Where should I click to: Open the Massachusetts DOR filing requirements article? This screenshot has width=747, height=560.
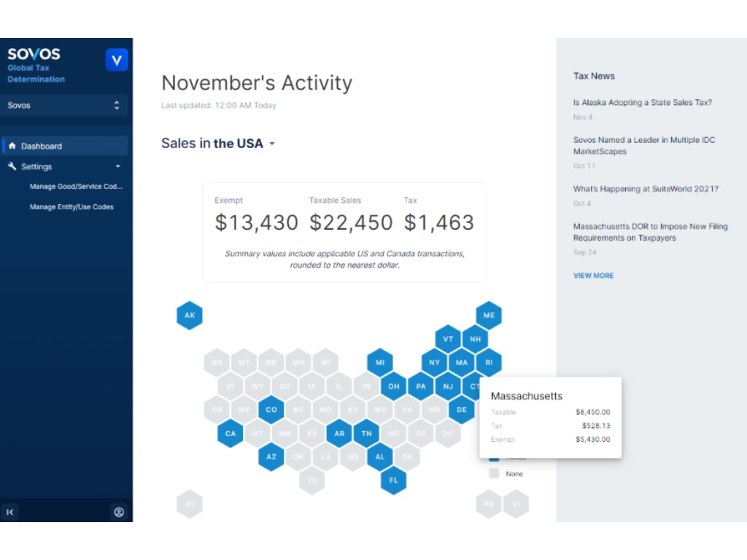(x=650, y=232)
